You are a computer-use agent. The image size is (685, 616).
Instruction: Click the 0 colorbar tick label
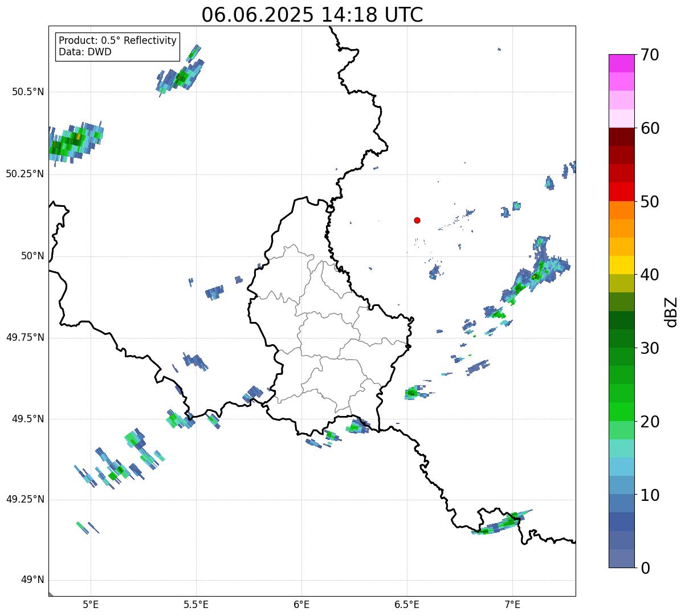645,568
